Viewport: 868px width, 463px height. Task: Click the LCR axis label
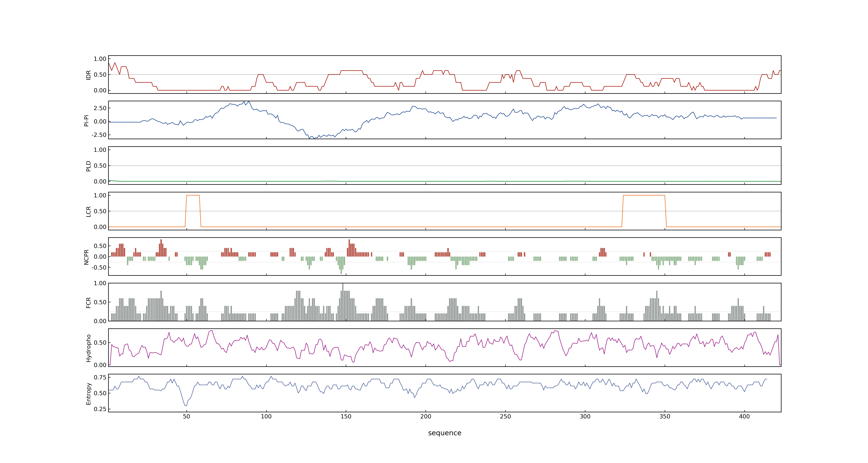pos(89,212)
